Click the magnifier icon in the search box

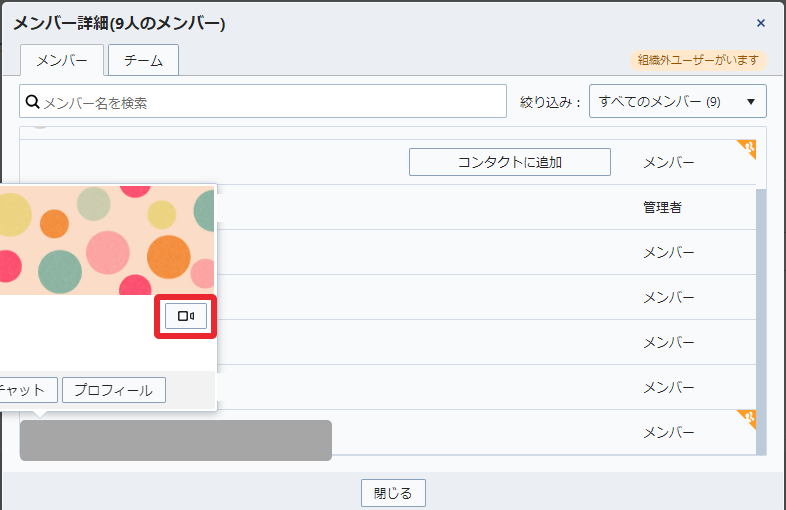pyautogui.click(x=32, y=102)
